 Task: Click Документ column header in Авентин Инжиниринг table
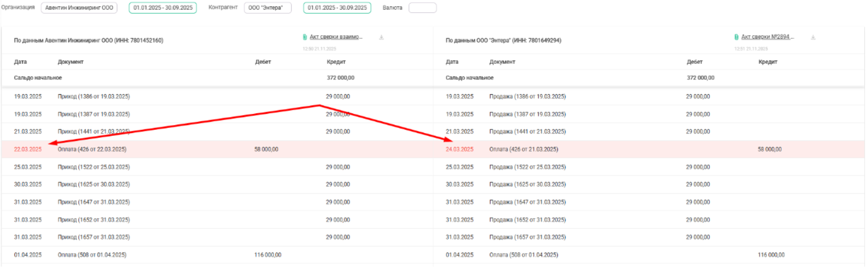(71, 62)
